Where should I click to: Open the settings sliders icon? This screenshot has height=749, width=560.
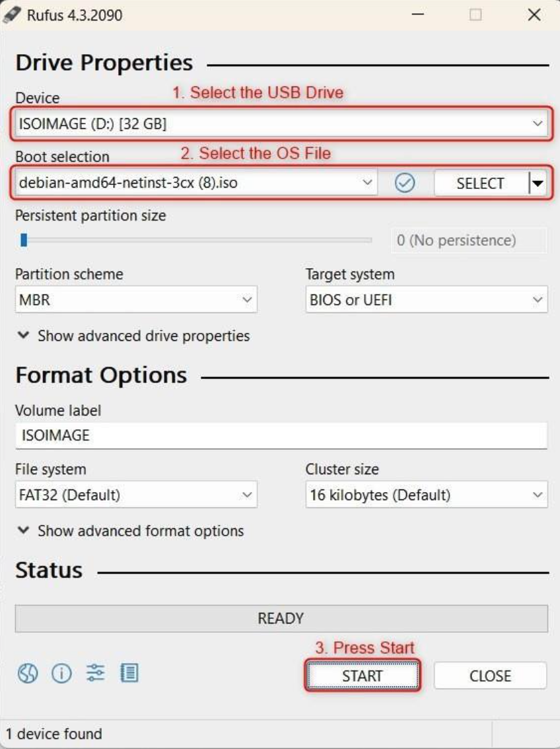click(x=96, y=674)
